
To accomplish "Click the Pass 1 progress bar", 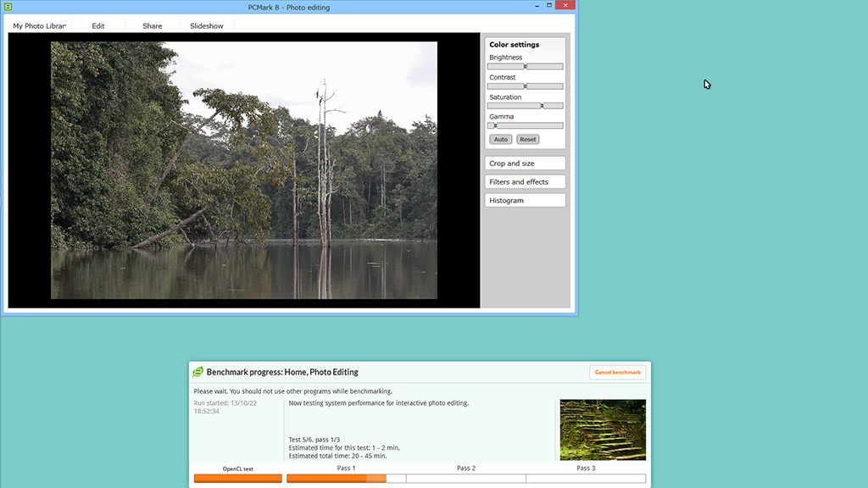I will point(346,479).
